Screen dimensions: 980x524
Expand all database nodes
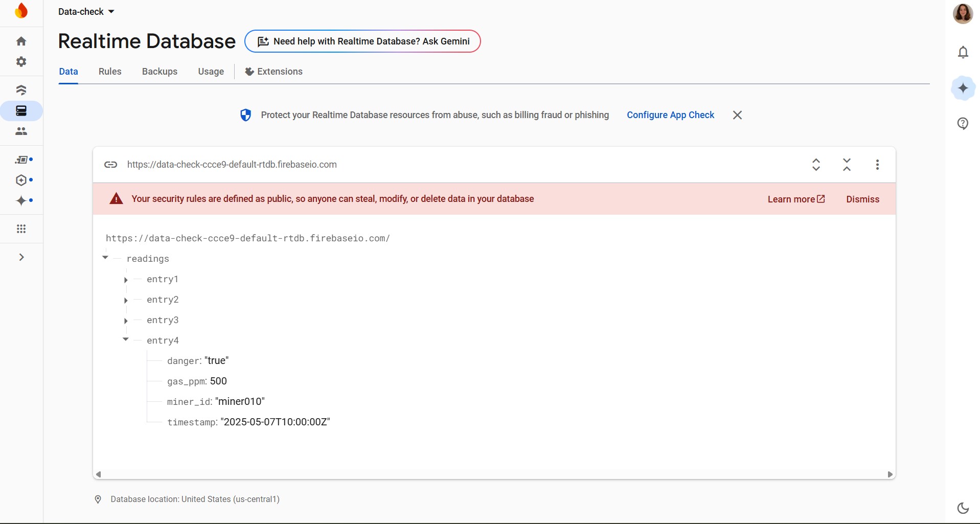pos(816,165)
